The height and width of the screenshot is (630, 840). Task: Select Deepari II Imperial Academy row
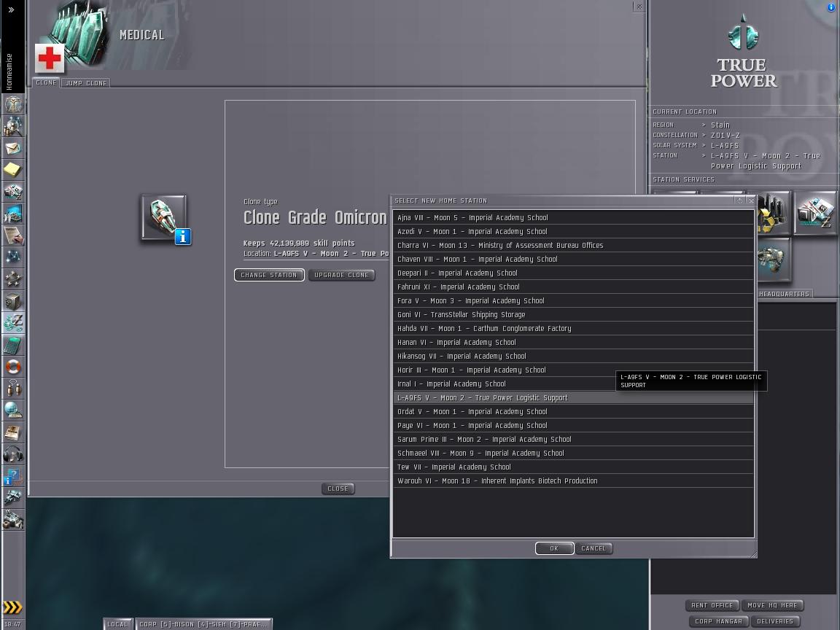tap(573, 273)
